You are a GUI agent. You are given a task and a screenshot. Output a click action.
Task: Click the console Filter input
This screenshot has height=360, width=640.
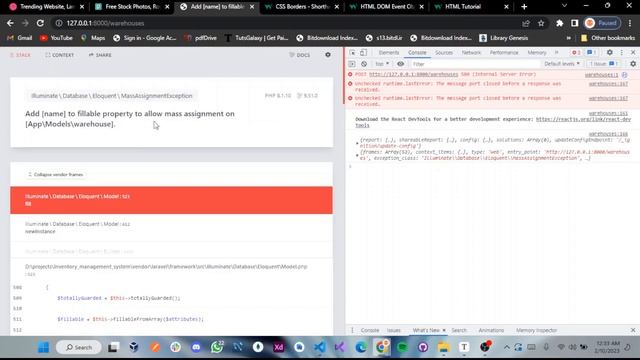(475, 64)
